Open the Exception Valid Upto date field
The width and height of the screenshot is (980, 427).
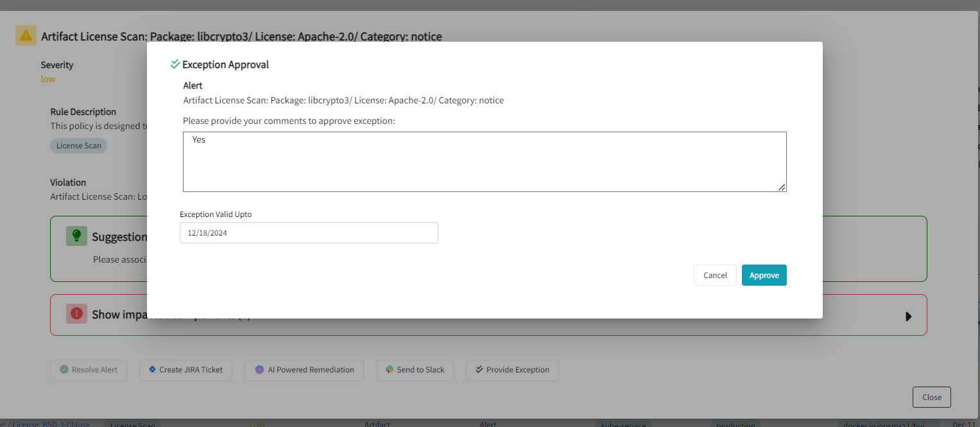(x=309, y=233)
